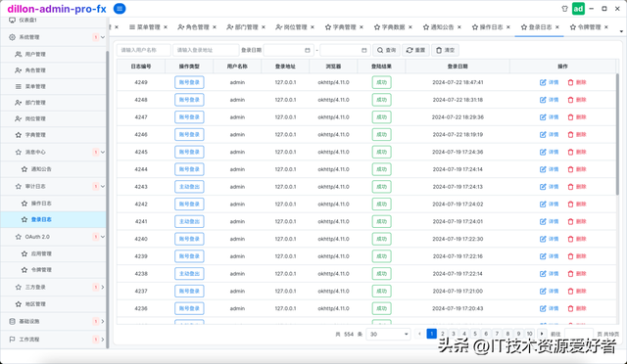Click the trash icon for log 4239
Image resolution: width=627 pixels, height=364 pixels.
coord(570,256)
